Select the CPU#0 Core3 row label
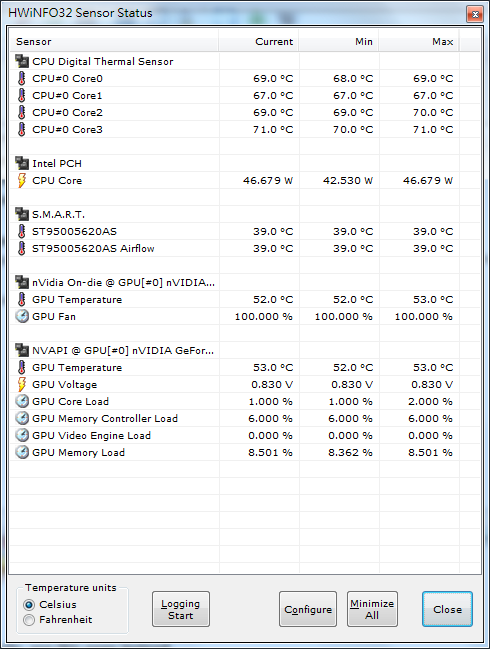 [67, 129]
